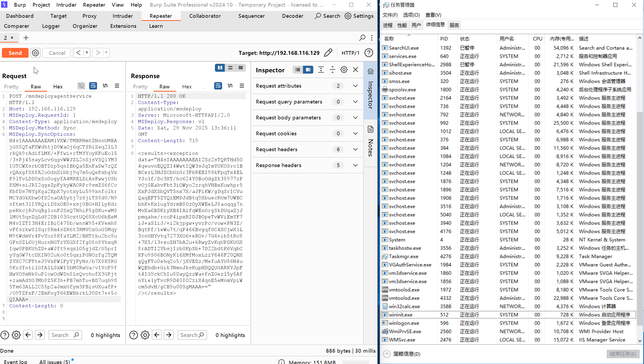Toggle Response non-printable characters button
The width and height of the screenshot is (644, 364).
coord(230,86)
